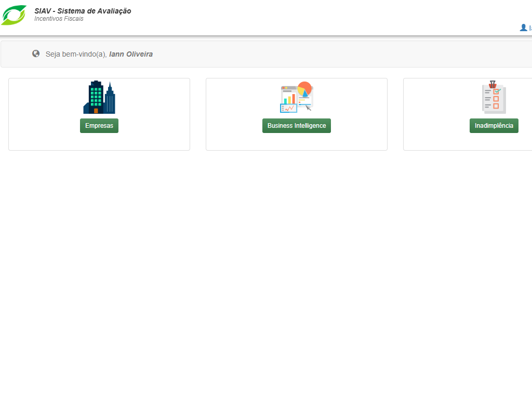Click the globe icon beside welcome message
This screenshot has height=399, width=532.
(x=36, y=54)
